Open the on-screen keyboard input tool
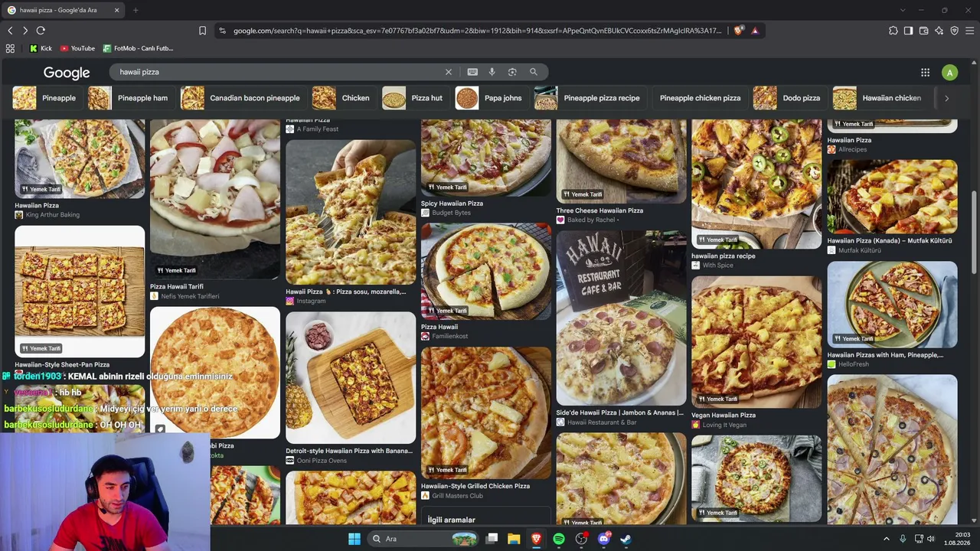Screen dimensions: 980x551 point(472,72)
